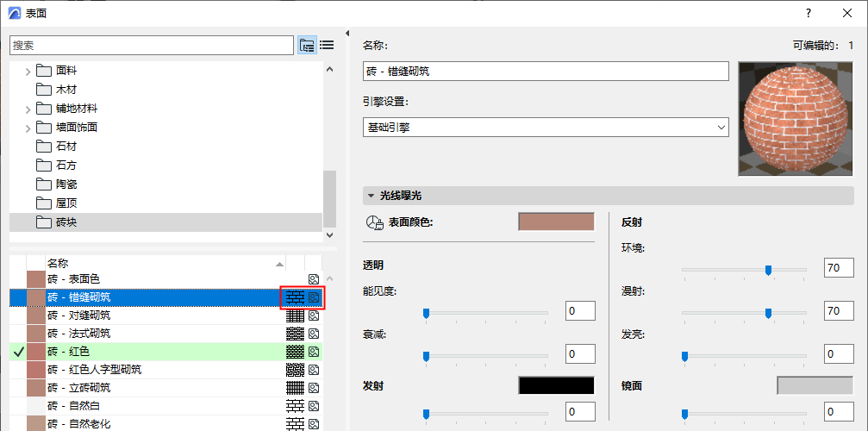Select the 砖块 folder
The width and height of the screenshot is (868, 431).
(166, 222)
